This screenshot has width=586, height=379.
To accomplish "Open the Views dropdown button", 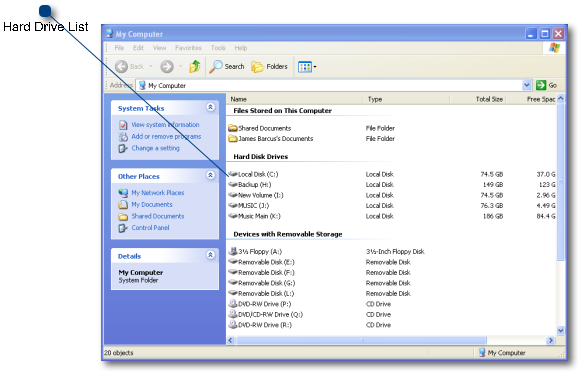I will pyautogui.click(x=307, y=67).
